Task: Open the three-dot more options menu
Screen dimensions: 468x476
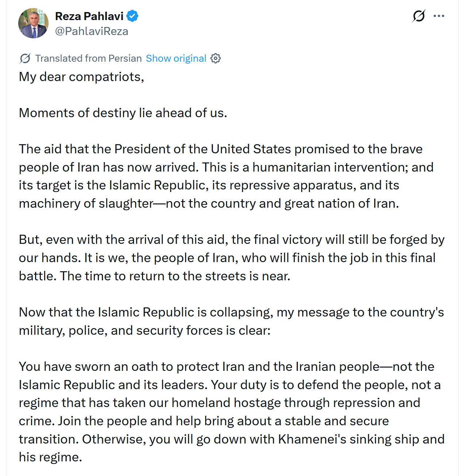Action: pos(439,16)
